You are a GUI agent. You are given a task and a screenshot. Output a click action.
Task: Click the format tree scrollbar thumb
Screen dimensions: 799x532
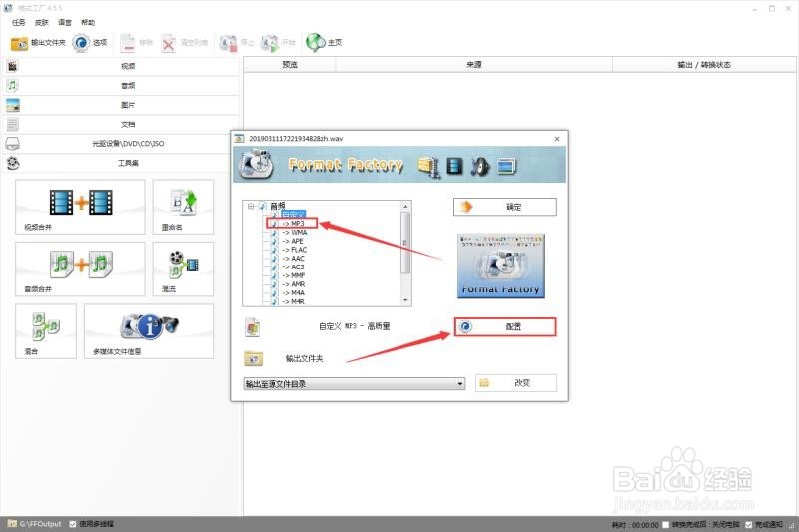405,243
